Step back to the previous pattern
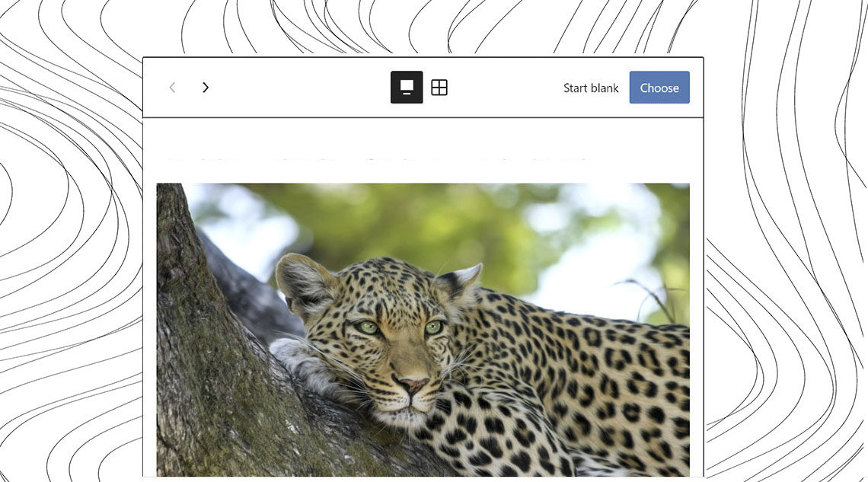The image size is (868, 482). (x=172, y=88)
